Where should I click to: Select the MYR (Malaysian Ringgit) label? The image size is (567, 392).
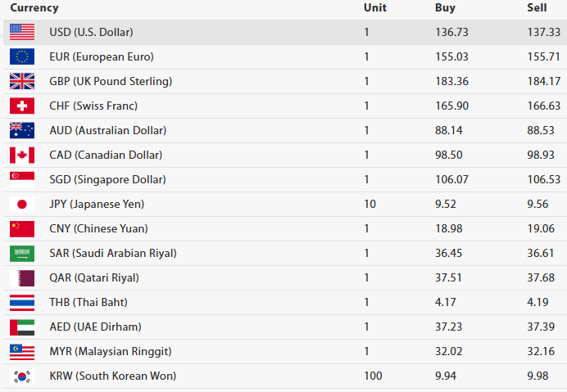tap(111, 352)
